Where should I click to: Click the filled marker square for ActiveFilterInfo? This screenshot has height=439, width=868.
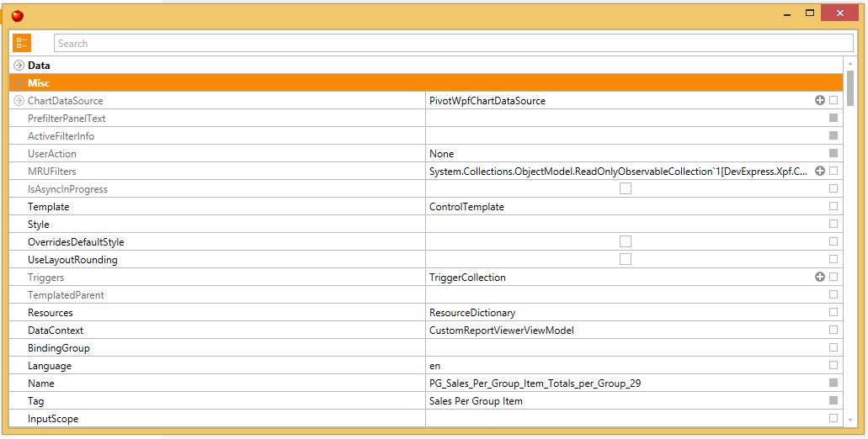tap(833, 135)
